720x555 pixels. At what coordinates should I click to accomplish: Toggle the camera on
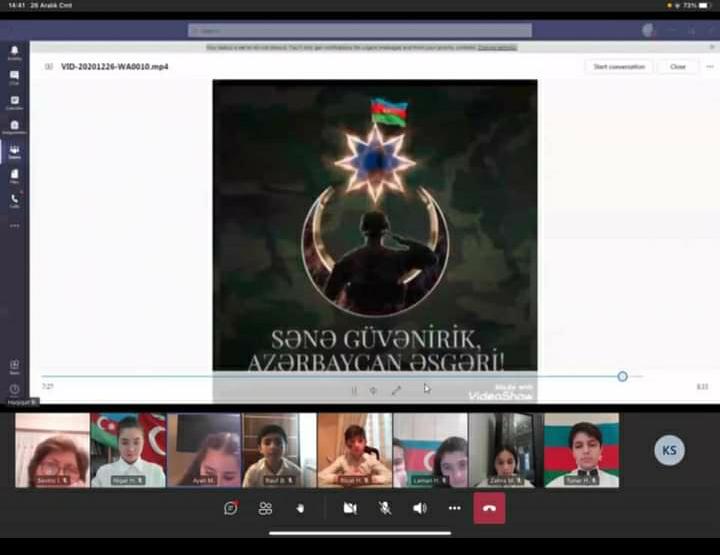350,508
